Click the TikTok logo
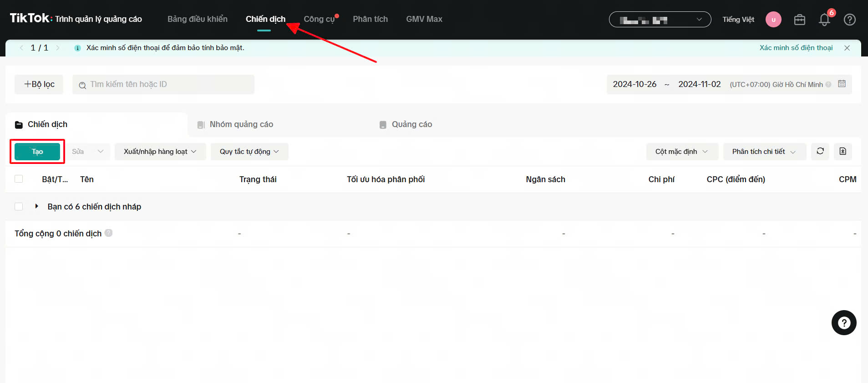Image resolution: width=868 pixels, height=383 pixels. point(30,18)
